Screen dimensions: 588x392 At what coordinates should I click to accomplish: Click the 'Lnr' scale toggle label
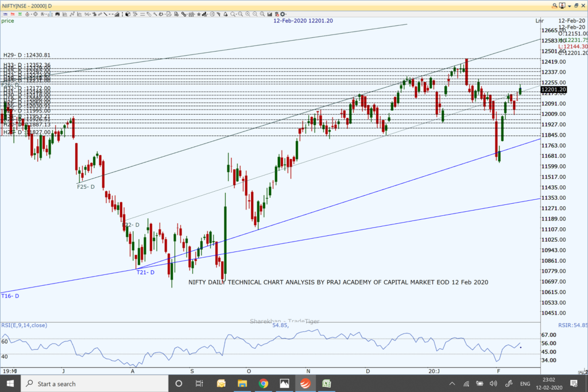(539, 21)
